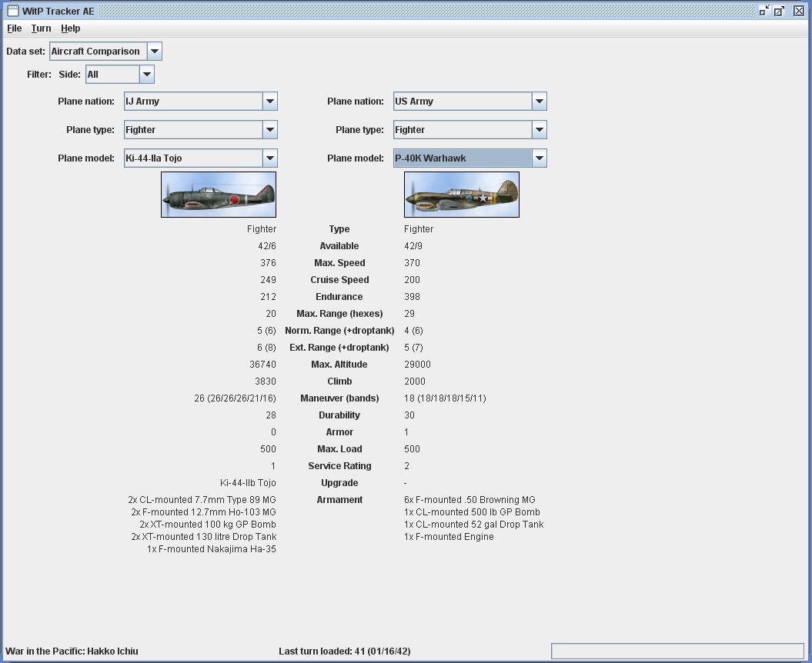Click the Available value 42/9

click(413, 246)
